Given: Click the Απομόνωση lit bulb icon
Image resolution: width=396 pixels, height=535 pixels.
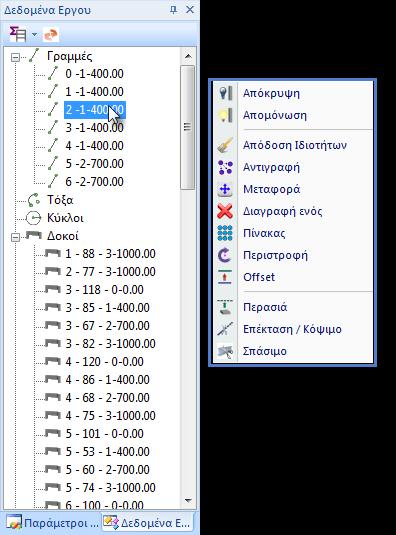Looking at the screenshot, I should 225,115.
